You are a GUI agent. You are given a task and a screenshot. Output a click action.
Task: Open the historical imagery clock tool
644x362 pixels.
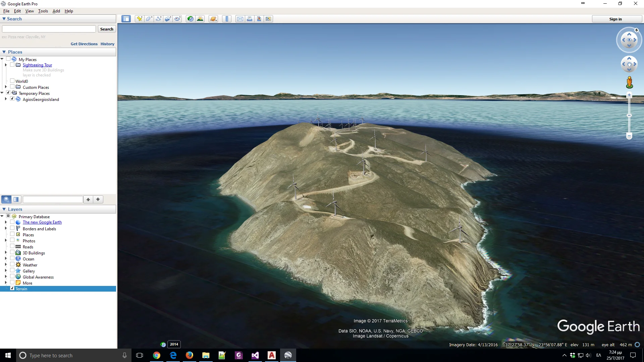point(190,19)
